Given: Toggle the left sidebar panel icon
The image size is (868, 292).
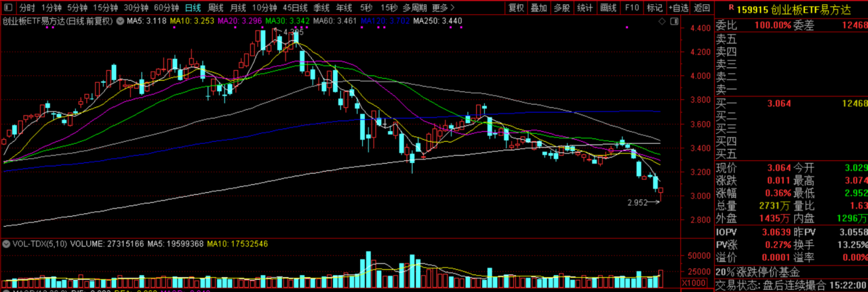Looking at the screenshot, I should tap(8, 8).
